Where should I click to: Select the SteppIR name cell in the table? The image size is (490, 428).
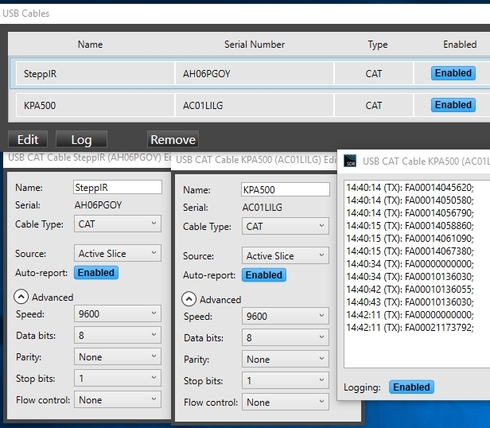[95, 73]
